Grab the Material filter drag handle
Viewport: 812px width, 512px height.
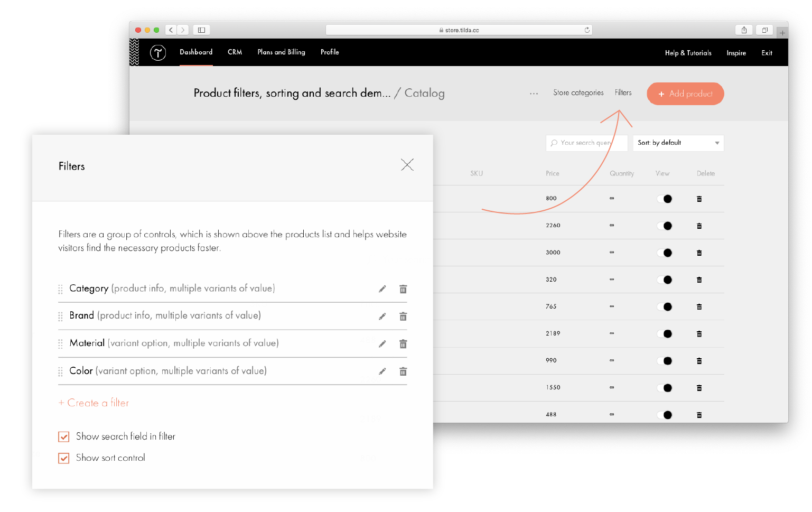[x=60, y=344]
